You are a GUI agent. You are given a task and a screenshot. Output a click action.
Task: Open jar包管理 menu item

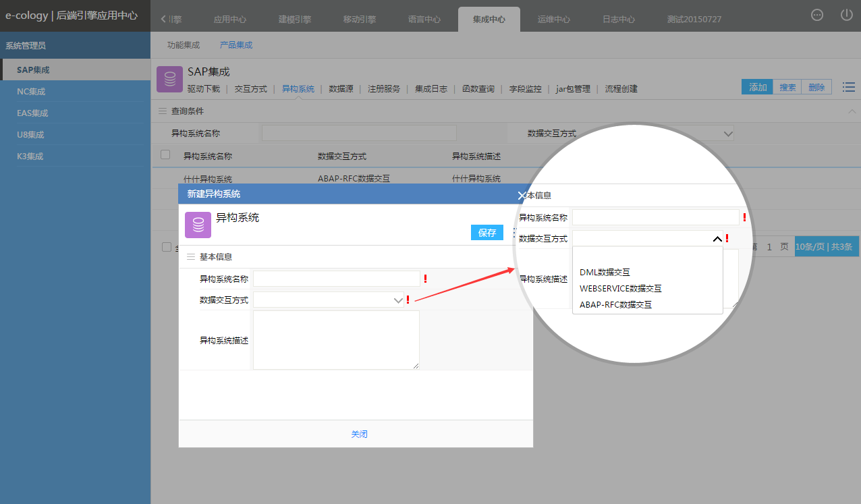(574, 89)
